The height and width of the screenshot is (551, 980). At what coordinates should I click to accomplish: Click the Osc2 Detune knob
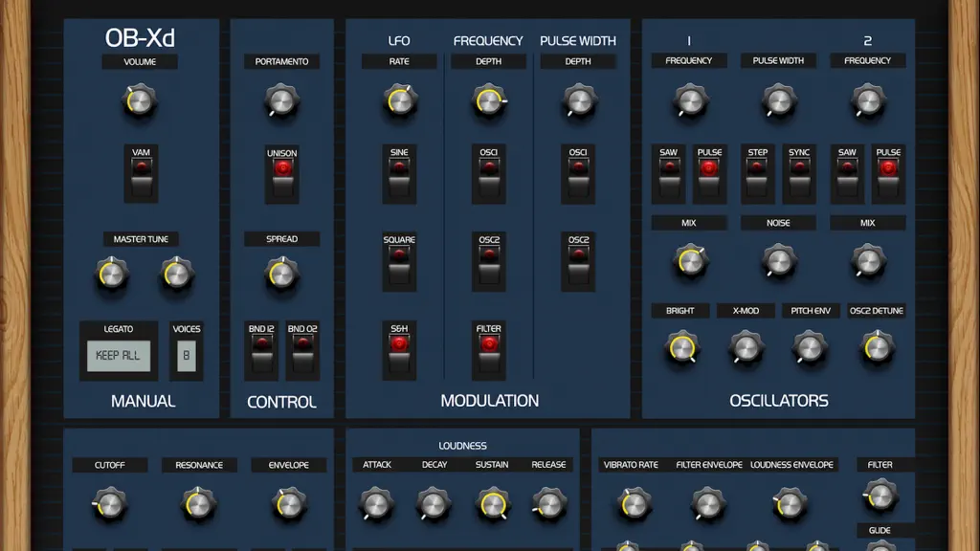pos(877,348)
